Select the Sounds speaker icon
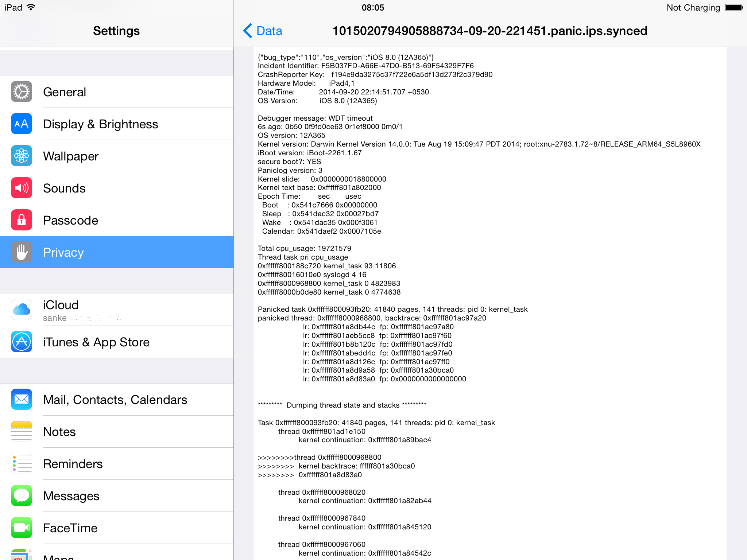The height and width of the screenshot is (560, 747). pos(22,188)
